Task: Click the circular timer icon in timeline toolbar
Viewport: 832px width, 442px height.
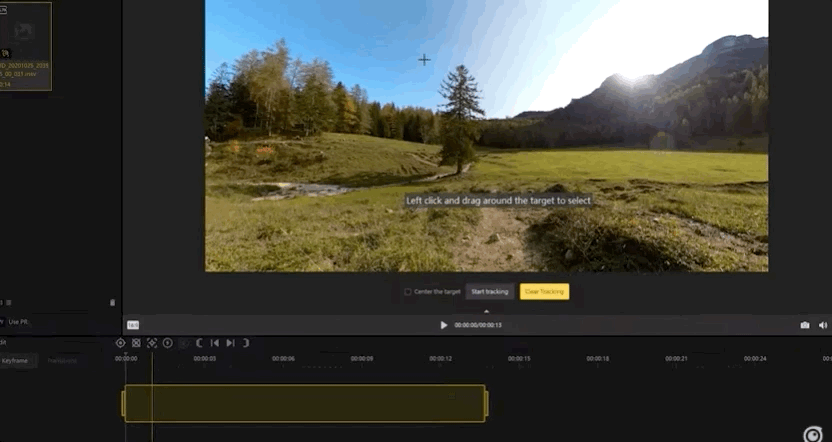Action: (x=168, y=343)
